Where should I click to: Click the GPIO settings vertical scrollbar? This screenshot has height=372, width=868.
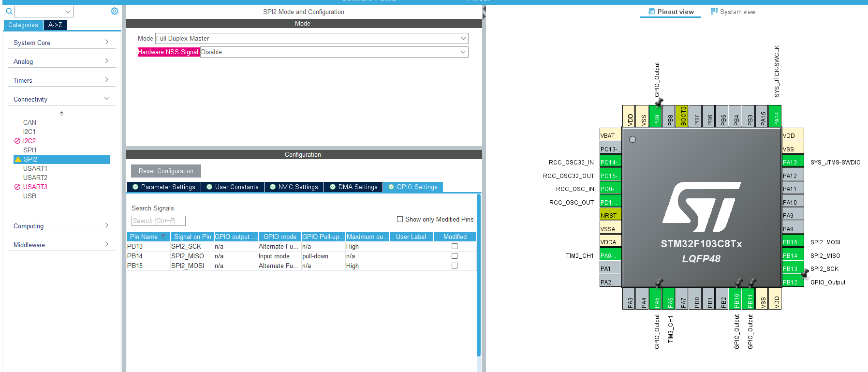[x=479, y=275]
